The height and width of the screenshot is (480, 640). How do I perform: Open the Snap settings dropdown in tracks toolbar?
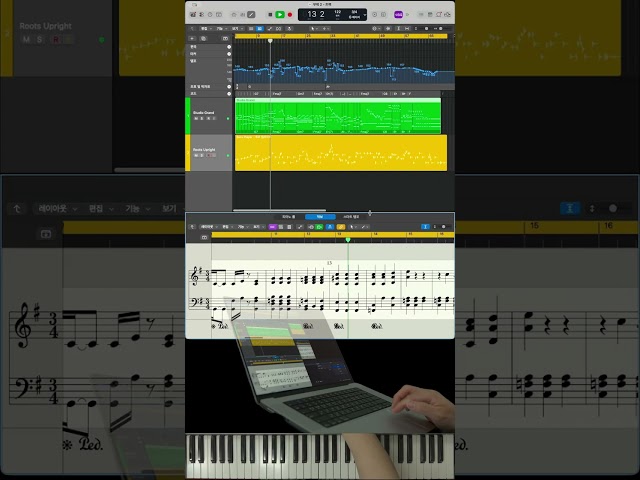[376, 29]
